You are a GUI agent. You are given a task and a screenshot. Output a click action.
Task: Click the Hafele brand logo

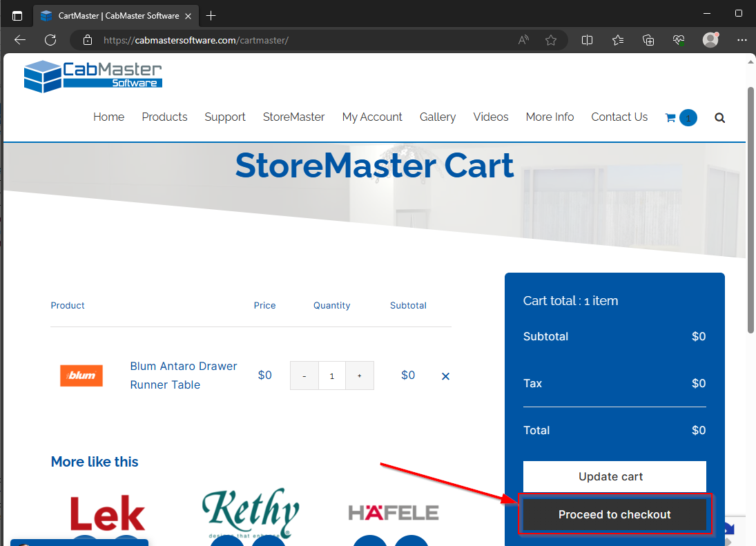[394, 513]
